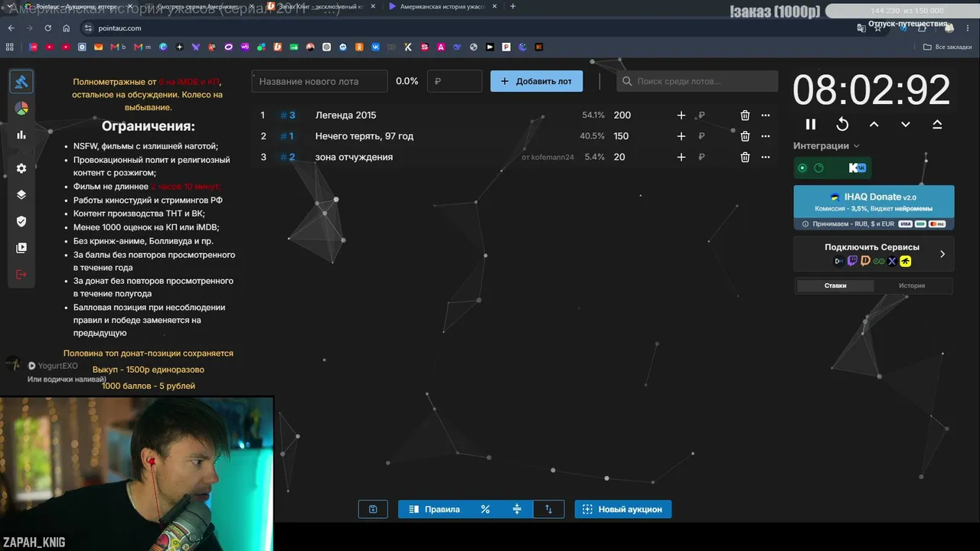The width and height of the screenshot is (980, 551).
Task: Add amount to Нечего терять lot
Action: pos(681,136)
